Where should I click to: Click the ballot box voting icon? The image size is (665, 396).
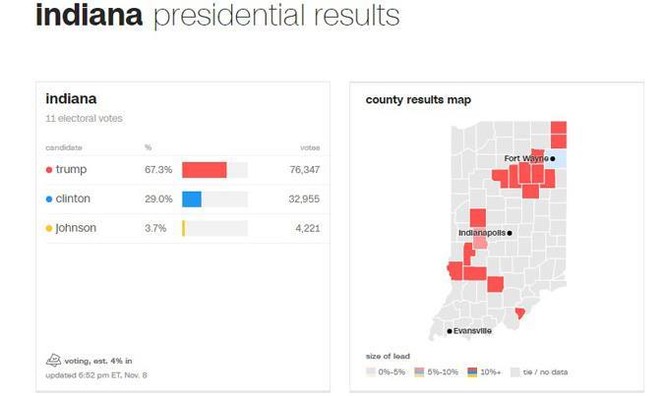click(x=53, y=360)
